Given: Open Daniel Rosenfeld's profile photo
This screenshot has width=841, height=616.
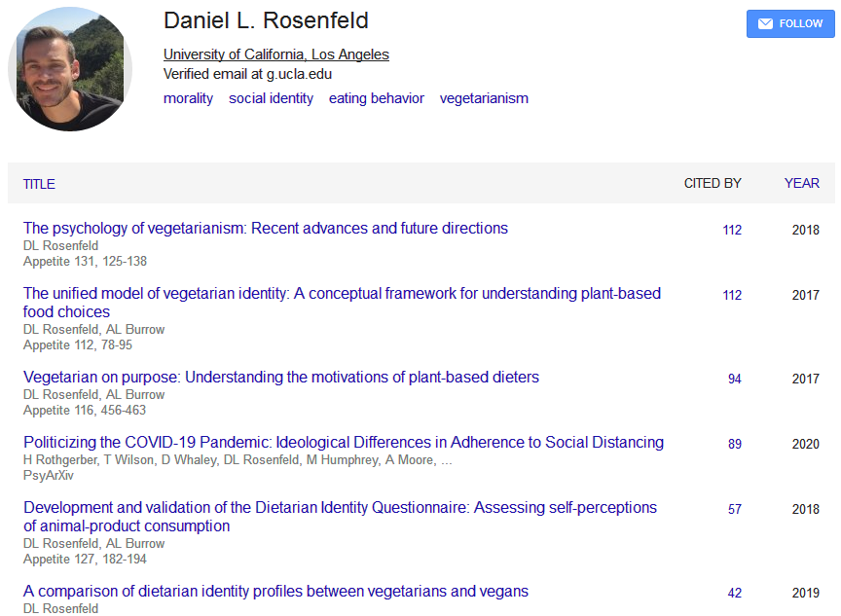Looking at the screenshot, I should pos(70,69).
